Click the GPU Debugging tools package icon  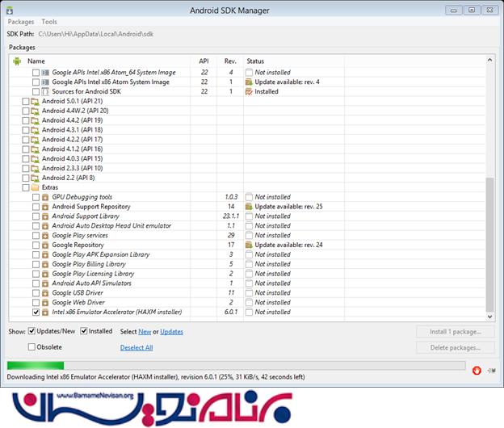coord(46,197)
